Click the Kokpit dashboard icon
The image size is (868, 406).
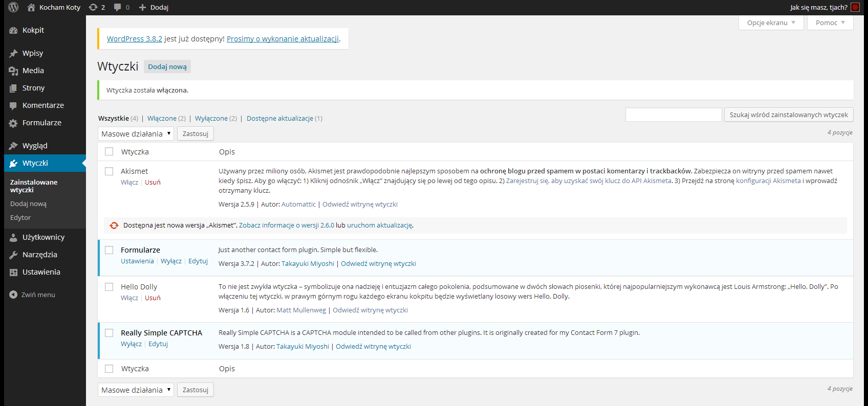[x=13, y=30]
